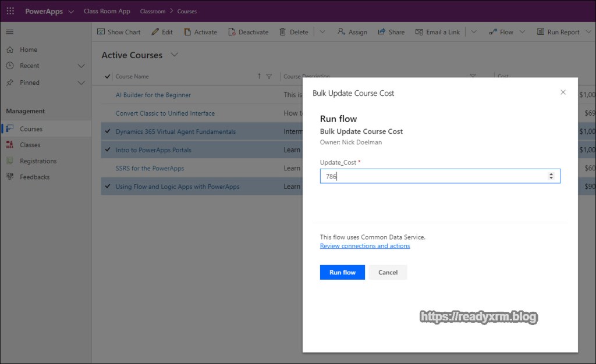
Task: Click the Show Chart icon
Action: click(x=101, y=32)
